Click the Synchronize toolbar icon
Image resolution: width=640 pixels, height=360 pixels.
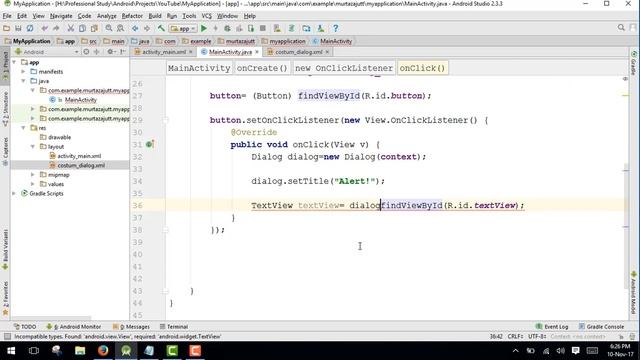click(x=30, y=28)
